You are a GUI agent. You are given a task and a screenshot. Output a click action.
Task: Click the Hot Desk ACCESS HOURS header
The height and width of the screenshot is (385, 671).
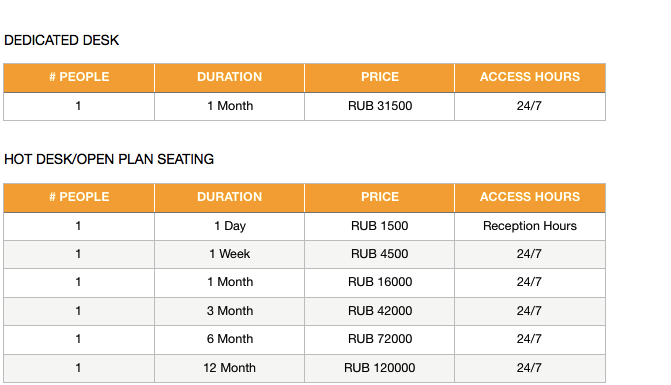(x=530, y=197)
